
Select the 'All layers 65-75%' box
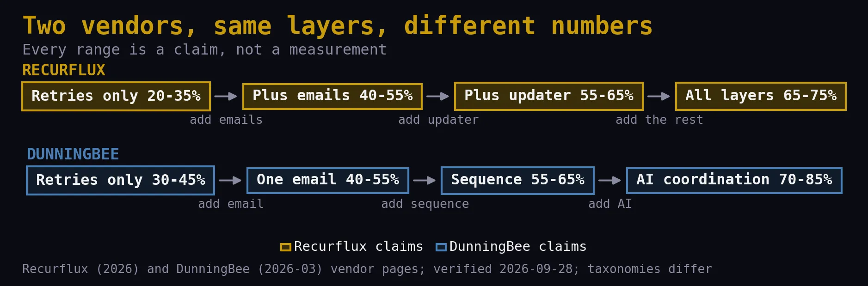point(761,96)
